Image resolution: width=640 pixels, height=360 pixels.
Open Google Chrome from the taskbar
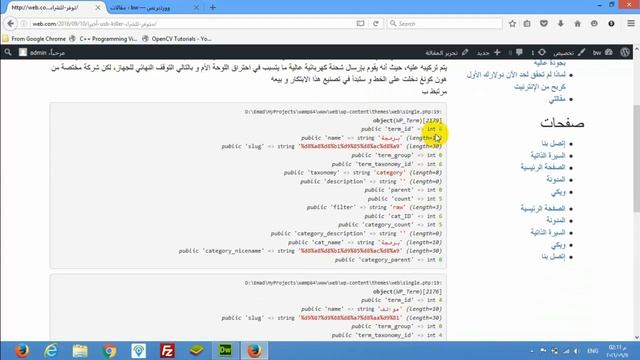click(109, 351)
